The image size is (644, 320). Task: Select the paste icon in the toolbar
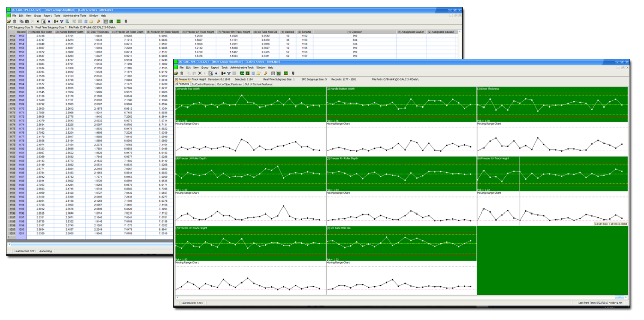click(x=27, y=22)
